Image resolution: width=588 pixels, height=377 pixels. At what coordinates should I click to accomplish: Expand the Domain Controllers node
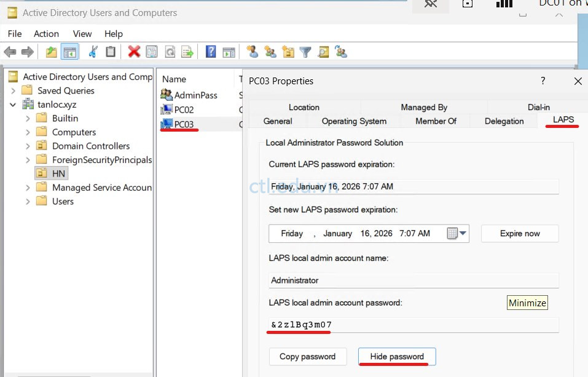(x=26, y=146)
